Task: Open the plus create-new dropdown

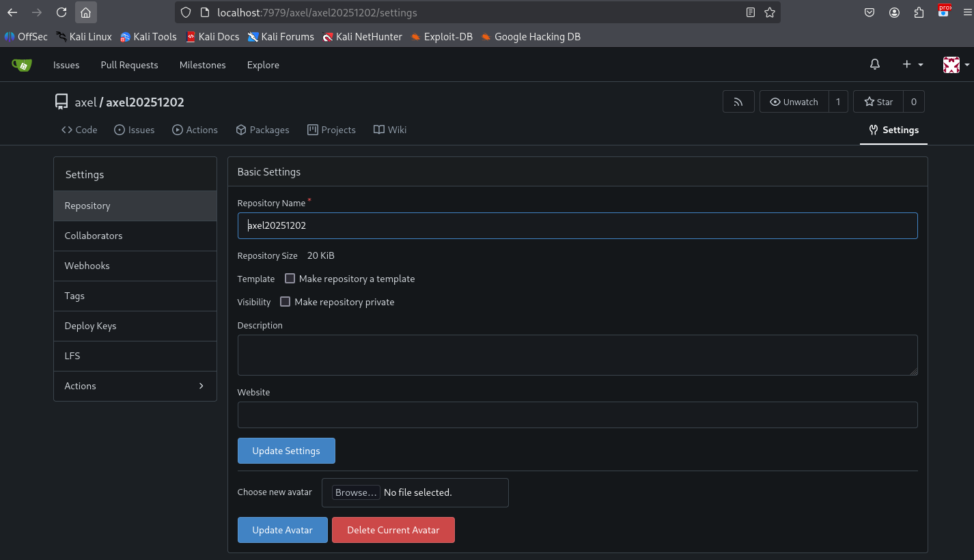Action: point(913,64)
